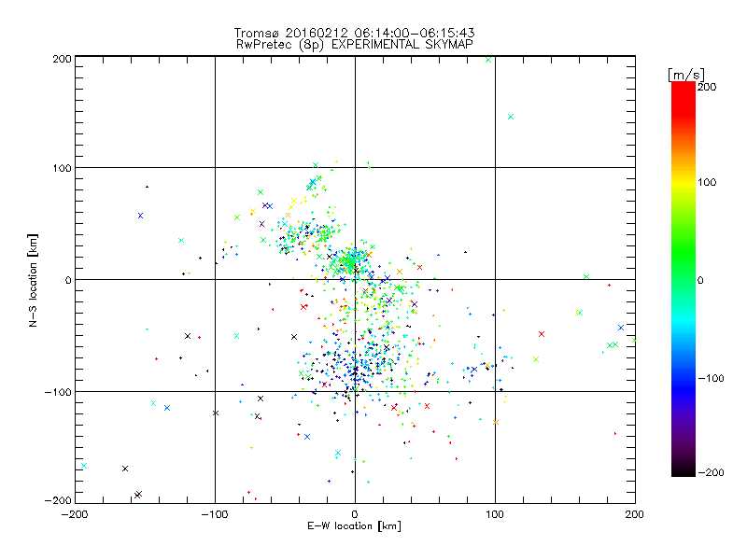
Task: Click the 'E-W location [km]' axis label
Action: click(354, 526)
